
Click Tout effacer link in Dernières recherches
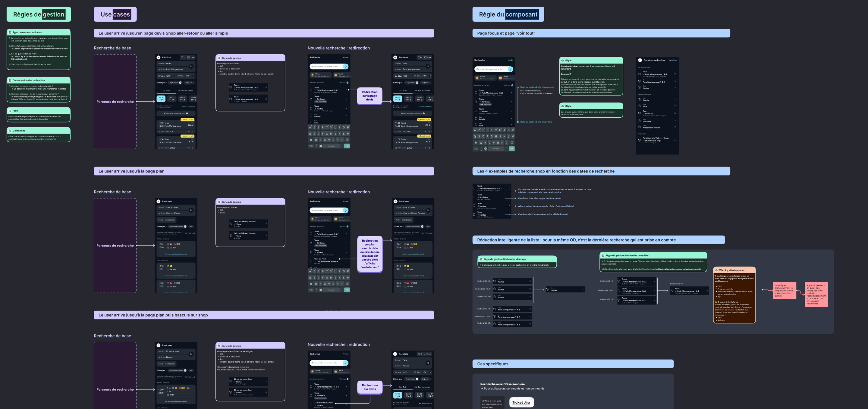point(673,60)
